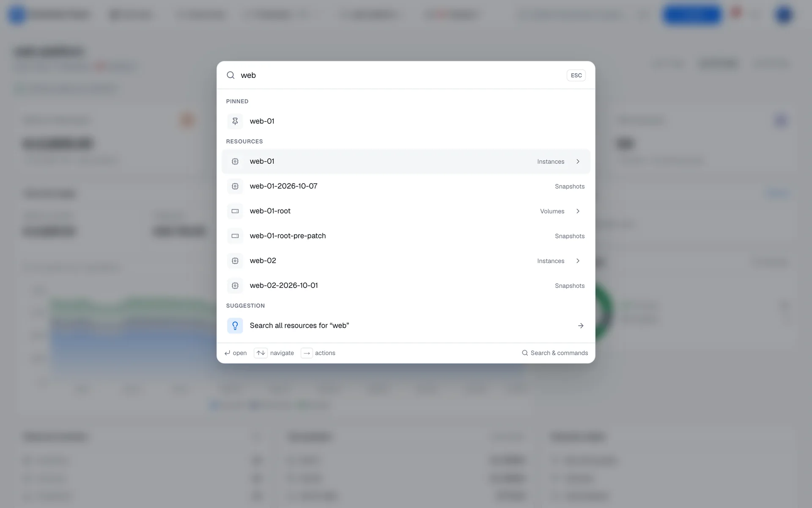Open the web-02-2026-10-01 snapshot result
Screen dimensions: 812x508
point(406,286)
